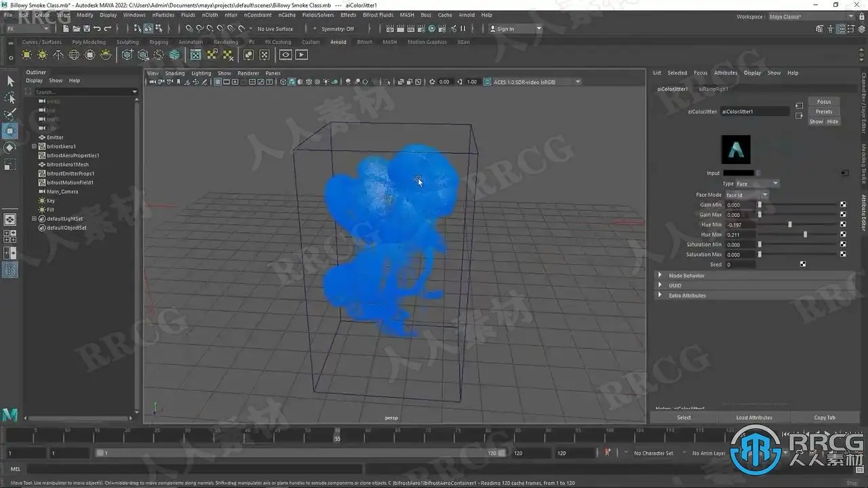
Task: Toggle Select by object type mode icon
Action: [x=148, y=28]
